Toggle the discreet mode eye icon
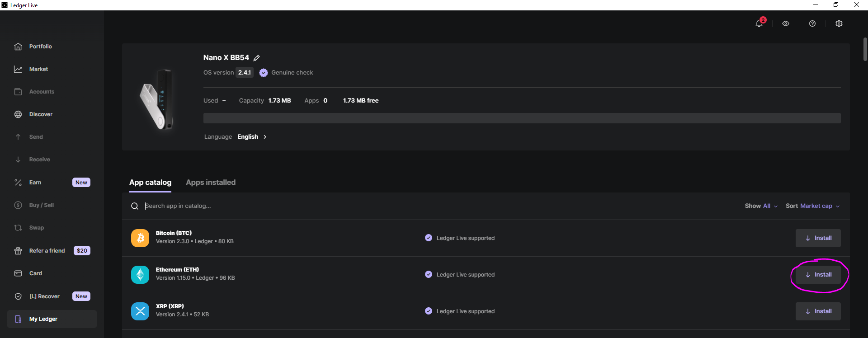The width and height of the screenshot is (868, 338). [x=786, y=23]
